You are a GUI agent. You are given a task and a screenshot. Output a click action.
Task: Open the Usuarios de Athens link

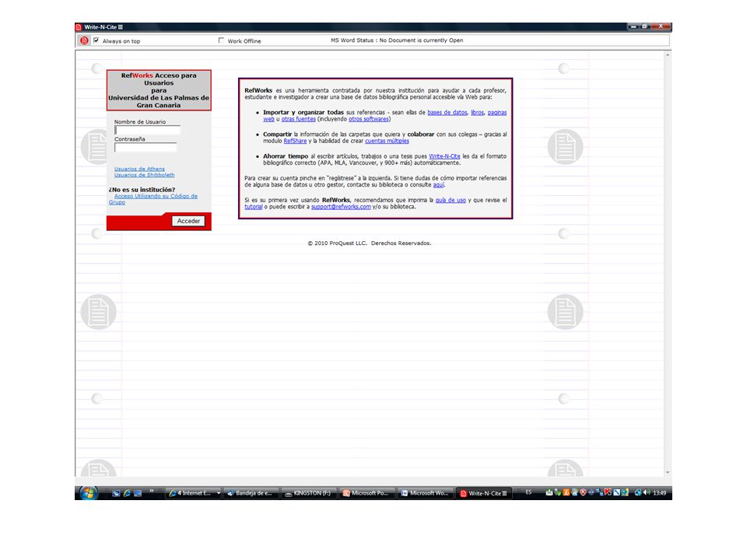139,169
